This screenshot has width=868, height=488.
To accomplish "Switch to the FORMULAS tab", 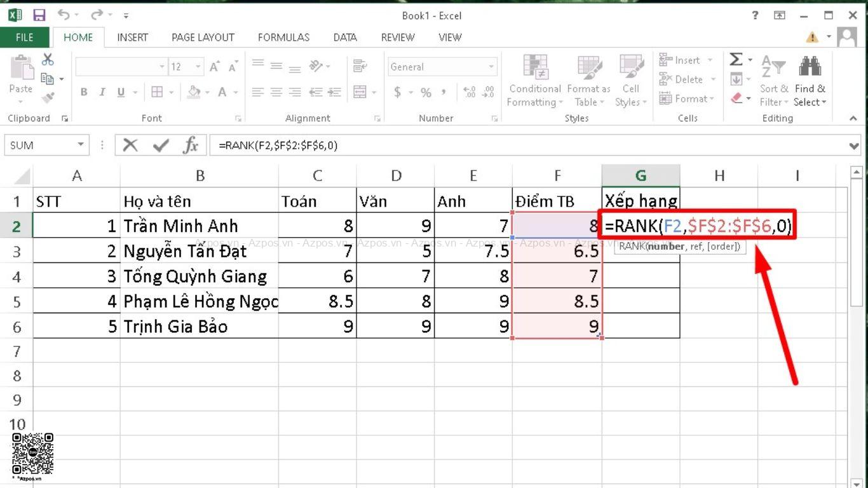I will click(283, 37).
